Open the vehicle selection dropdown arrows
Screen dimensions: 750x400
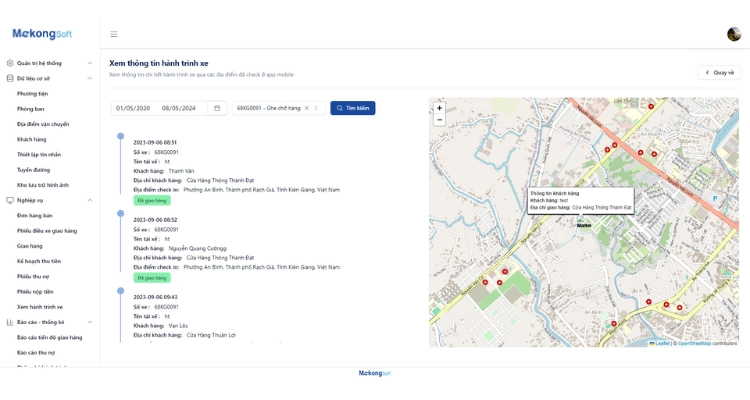pyautogui.click(x=316, y=108)
